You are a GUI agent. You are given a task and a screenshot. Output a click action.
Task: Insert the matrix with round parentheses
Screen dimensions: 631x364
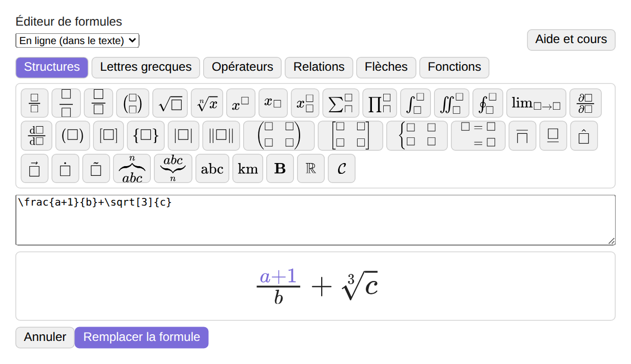tap(279, 136)
